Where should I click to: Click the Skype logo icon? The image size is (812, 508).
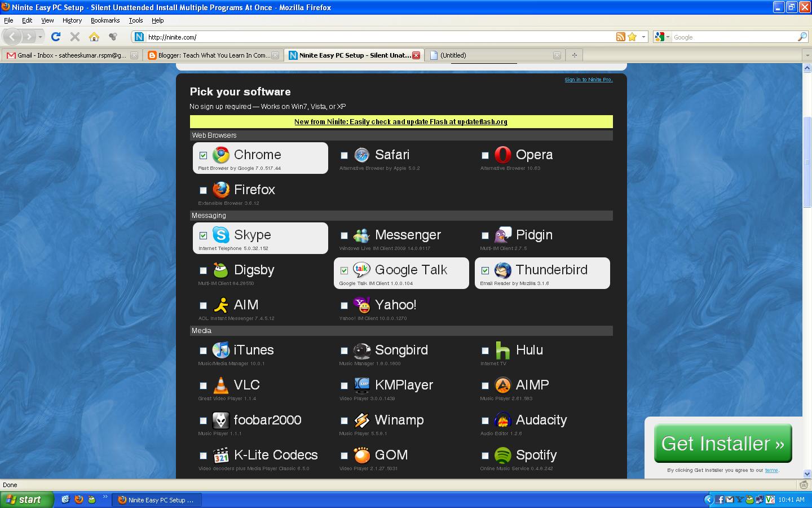220,235
